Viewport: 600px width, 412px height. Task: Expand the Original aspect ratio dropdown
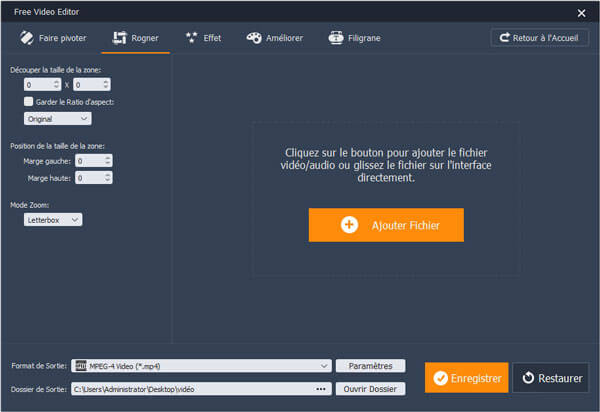(58, 119)
